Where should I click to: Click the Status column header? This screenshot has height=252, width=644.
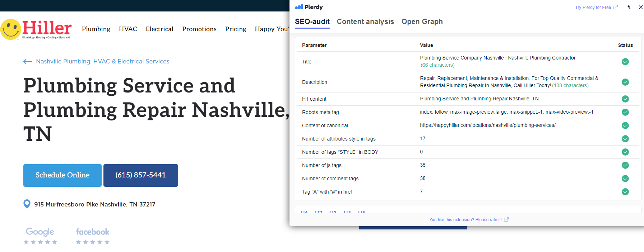(625, 45)
